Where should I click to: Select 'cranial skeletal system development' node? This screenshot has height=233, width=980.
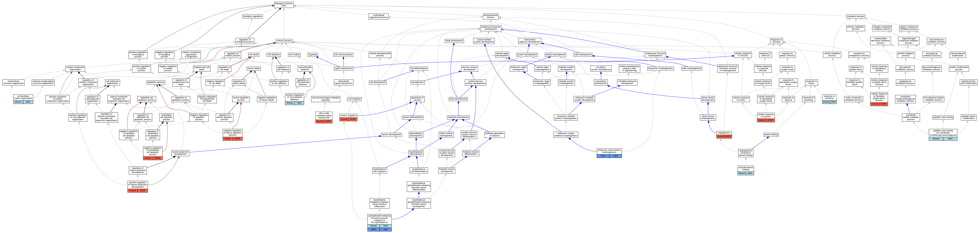click(x=484, y=41)
